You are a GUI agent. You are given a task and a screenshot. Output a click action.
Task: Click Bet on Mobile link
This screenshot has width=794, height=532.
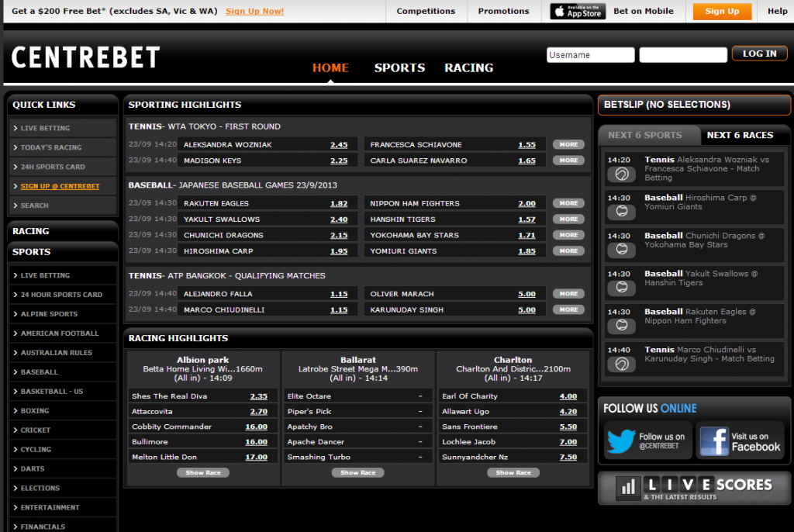tap(643, 11)
